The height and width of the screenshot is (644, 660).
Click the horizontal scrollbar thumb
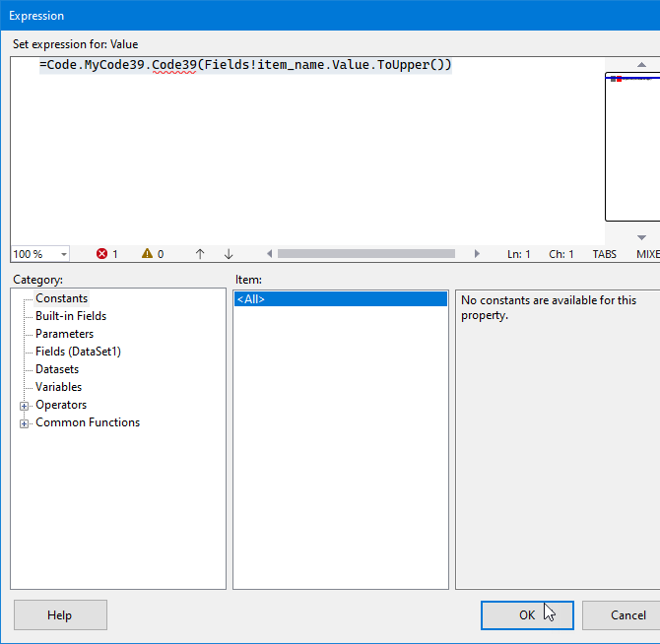tap(366, 254)
